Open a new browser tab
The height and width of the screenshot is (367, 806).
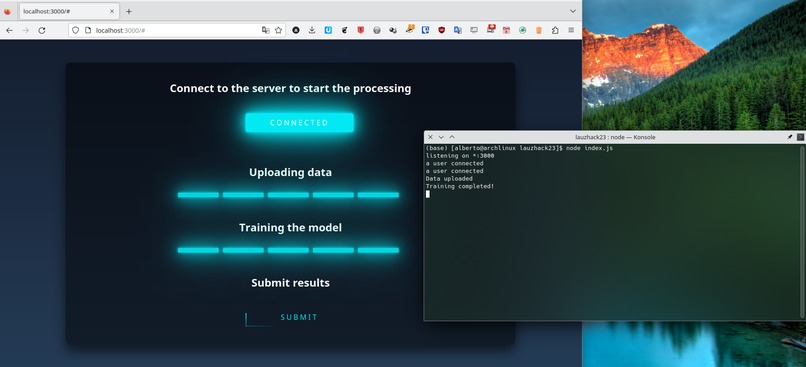(129, 11)
